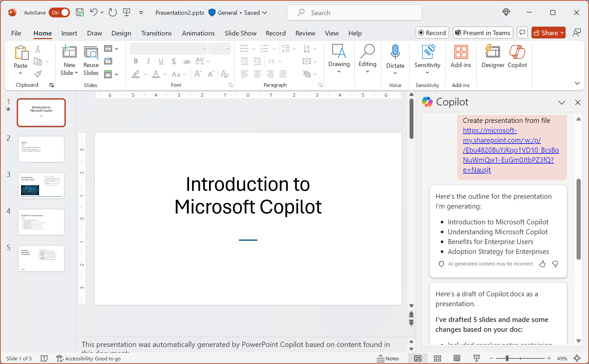Toggle Underline formatting

(x=161, y=61)
